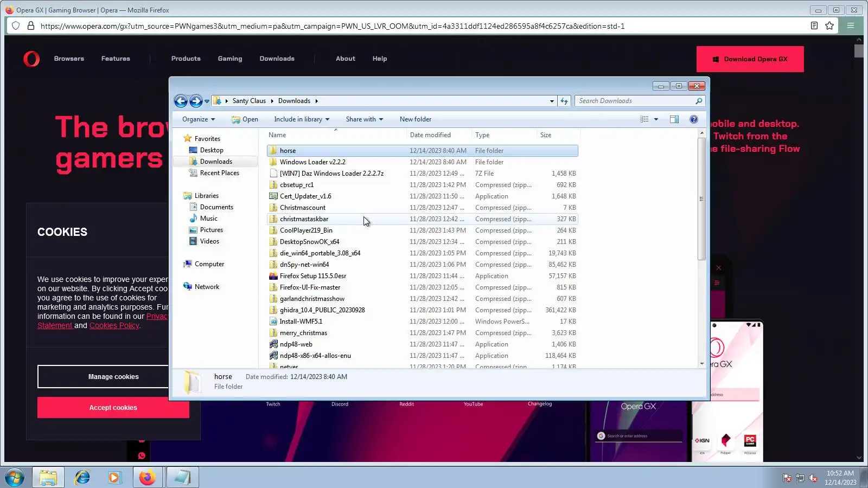Click the network icon in system tray
868x488 pixels.
click(800, 478)
